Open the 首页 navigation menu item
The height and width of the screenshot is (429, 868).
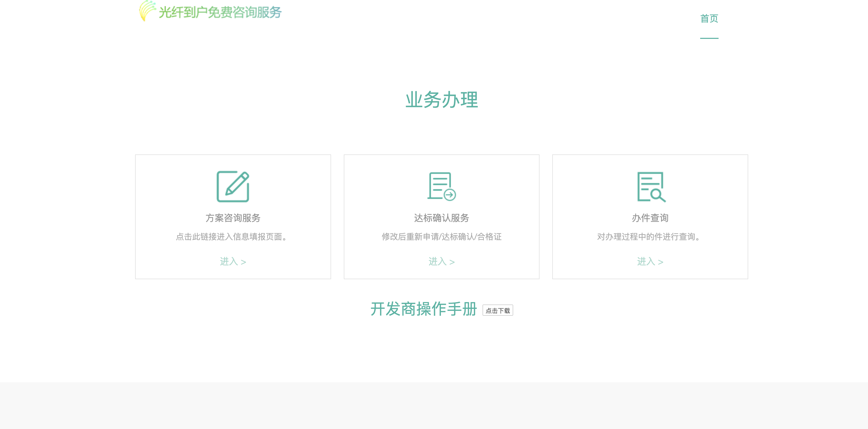(x=709, y=19)
